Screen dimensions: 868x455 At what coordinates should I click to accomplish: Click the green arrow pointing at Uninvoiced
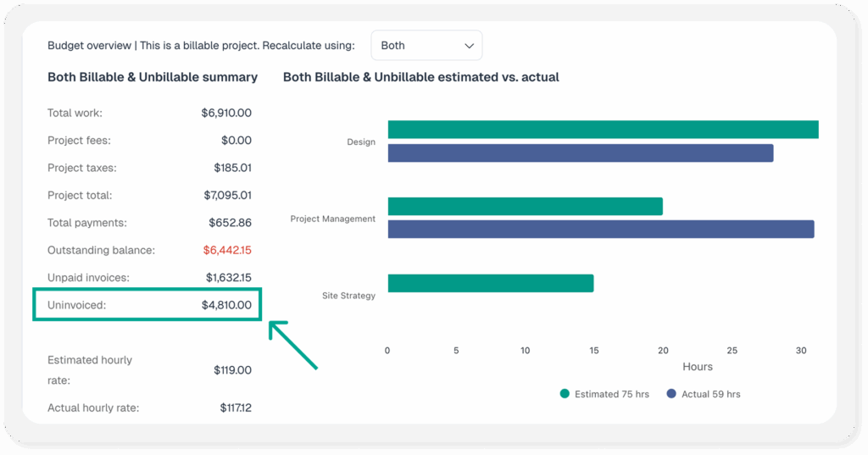[x=292, y=345]
